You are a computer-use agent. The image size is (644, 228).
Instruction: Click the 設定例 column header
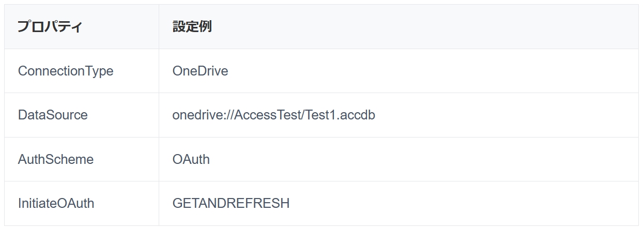192,27
